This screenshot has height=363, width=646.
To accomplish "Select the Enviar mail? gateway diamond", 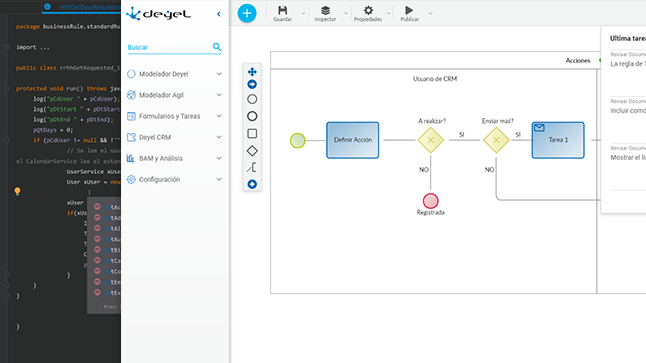I will [496, 140].
